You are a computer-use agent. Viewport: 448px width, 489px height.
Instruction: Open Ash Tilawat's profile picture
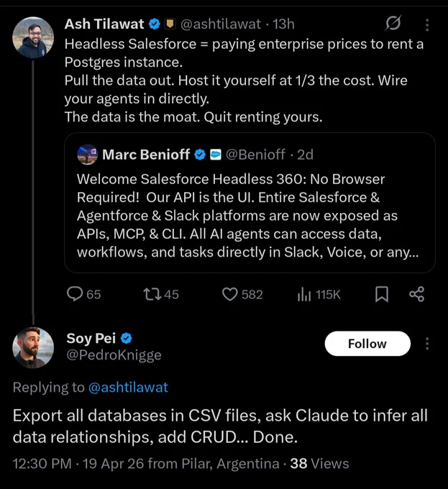[33, 37]
